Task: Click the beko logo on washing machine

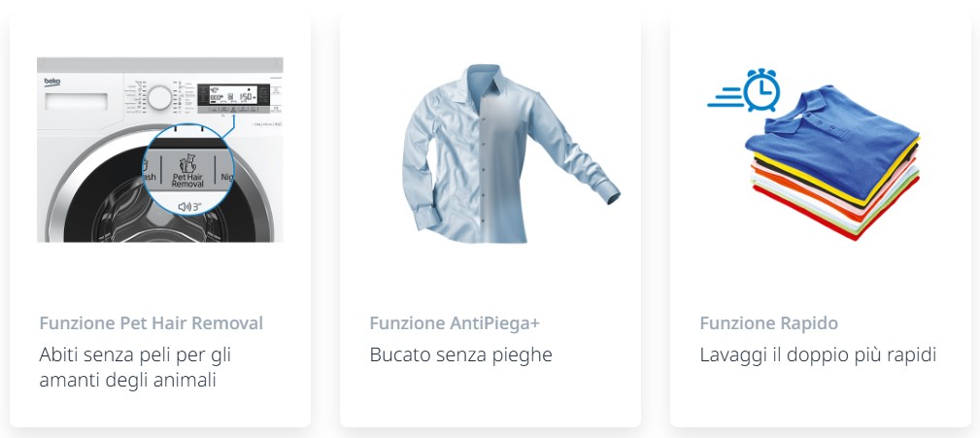Action: [x=52, y=83]
